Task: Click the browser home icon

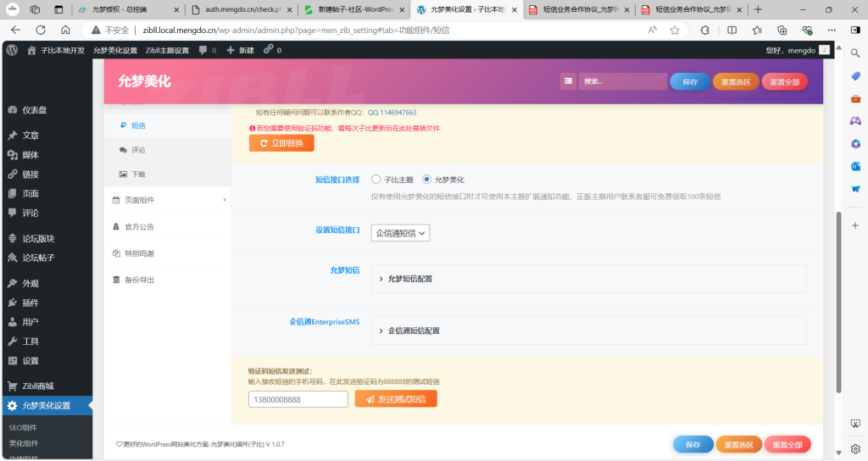Action: tap(65, 30)
